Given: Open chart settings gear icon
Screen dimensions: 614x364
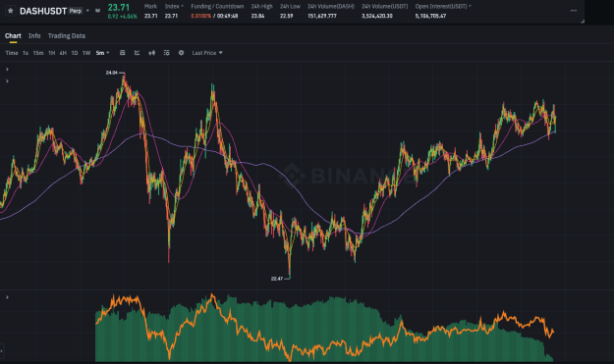Looking at the screenshot, I should click(181, 52).
